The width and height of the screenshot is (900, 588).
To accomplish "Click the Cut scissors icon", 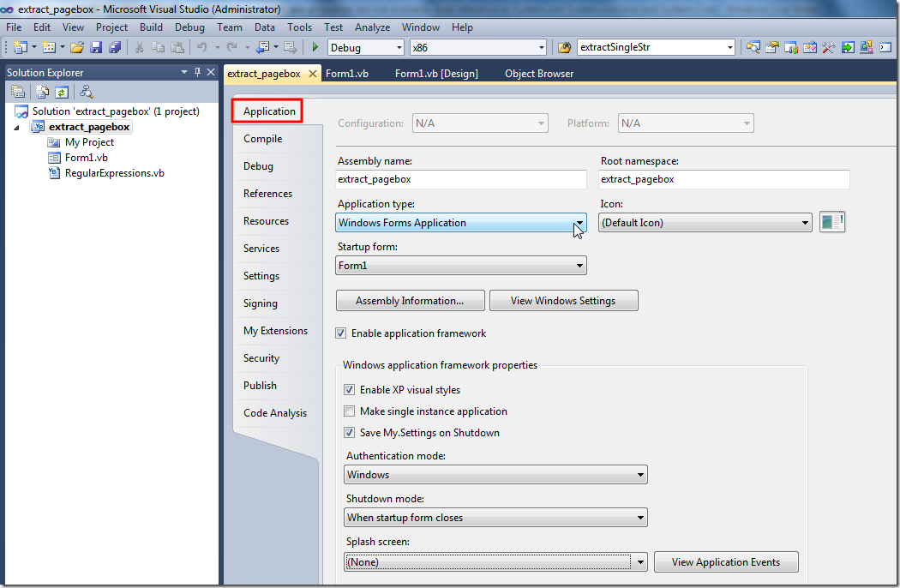I will (139, 47).
